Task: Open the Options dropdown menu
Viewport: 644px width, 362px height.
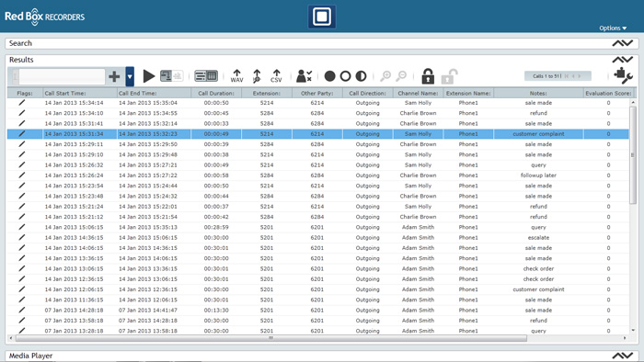Action: pyautogui.click(x=613, y=28)
